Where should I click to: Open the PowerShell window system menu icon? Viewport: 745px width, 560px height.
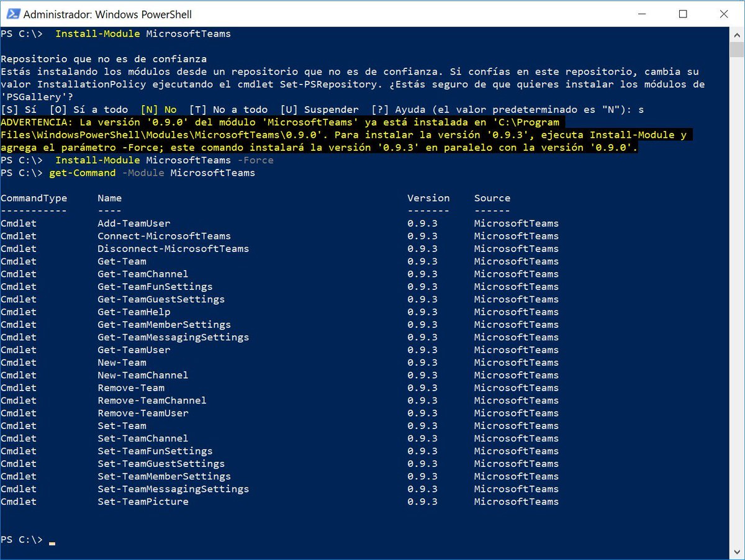click(x=12, y=14)
